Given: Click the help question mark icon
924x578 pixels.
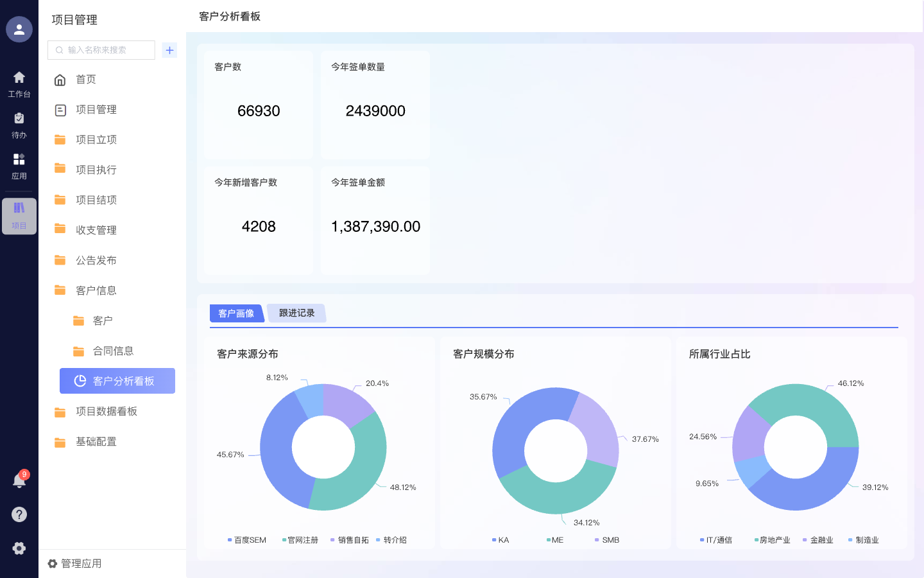Looking at the screenshot, I should [19, 514].
